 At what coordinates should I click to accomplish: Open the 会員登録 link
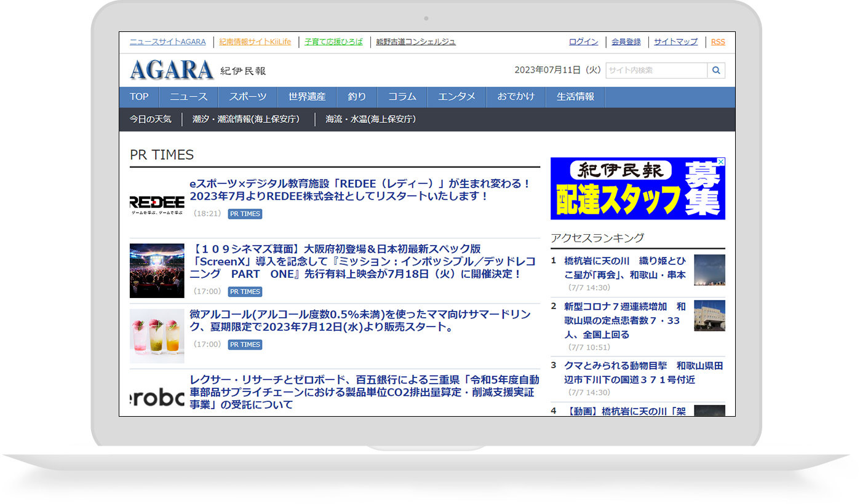(x=626, y=42)
